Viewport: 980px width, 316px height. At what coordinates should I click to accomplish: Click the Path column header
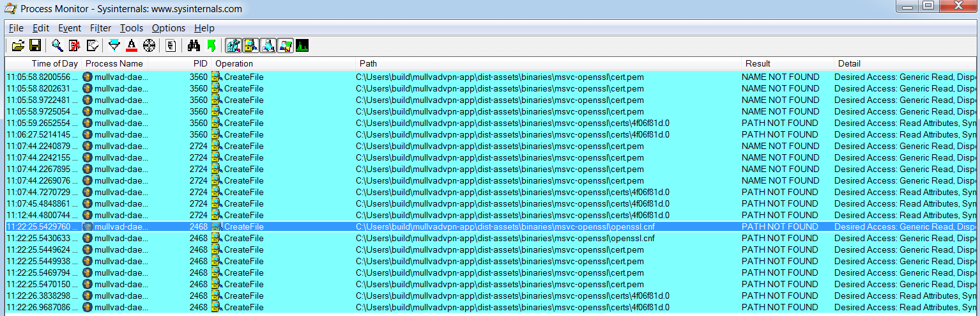(549, 63)
